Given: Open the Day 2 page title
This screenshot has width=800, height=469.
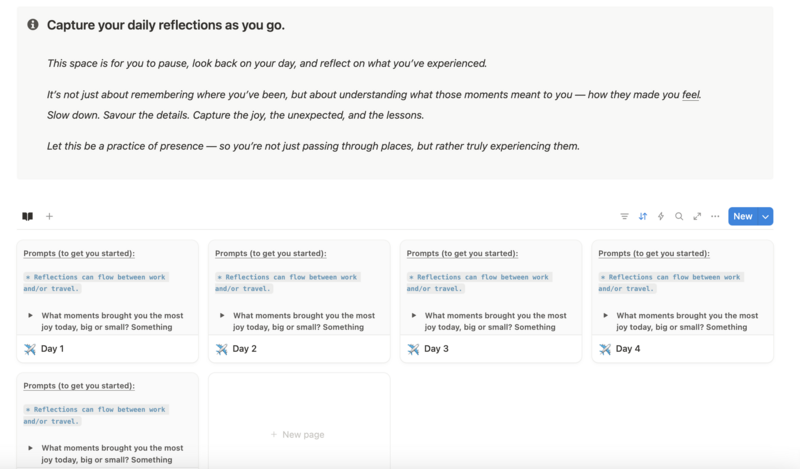Looking at the screenshot, I should click(x=244, y=349).
